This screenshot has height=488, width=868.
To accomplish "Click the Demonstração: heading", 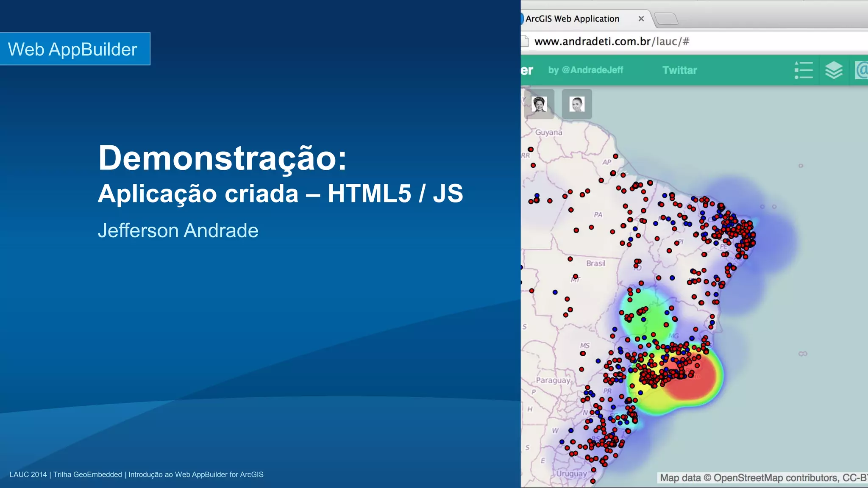I will coord(223,158).
